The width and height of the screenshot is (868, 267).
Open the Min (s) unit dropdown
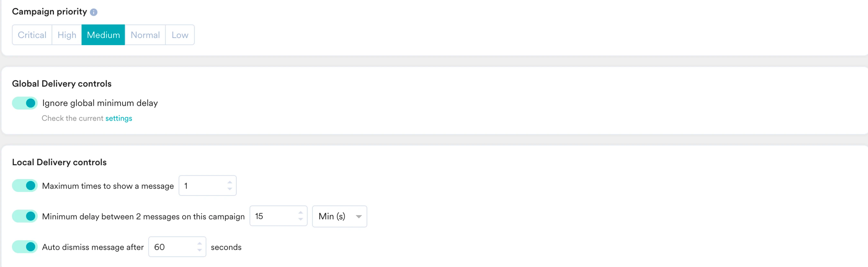(340, 216)
